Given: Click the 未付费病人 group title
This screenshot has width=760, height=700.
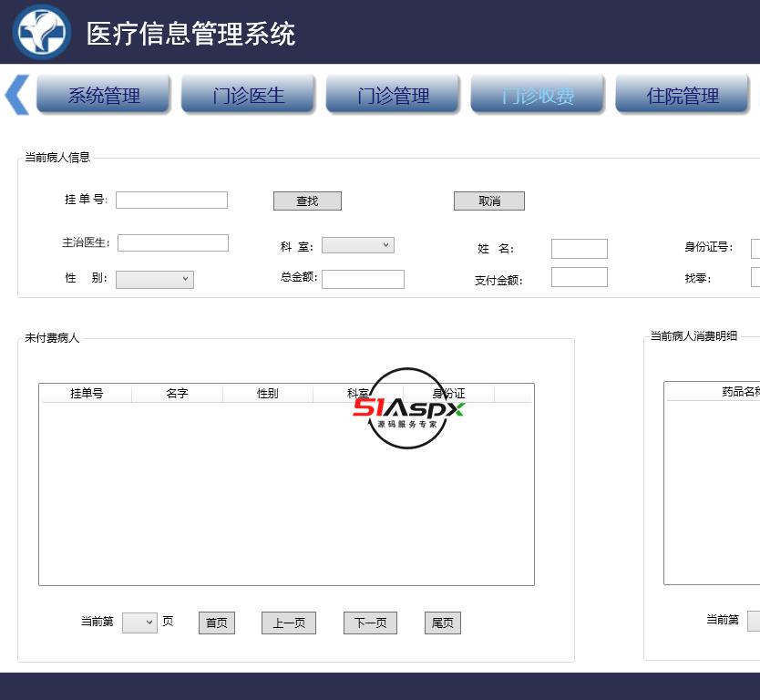Looking at the screenshot, I should (x=52, y=338).
